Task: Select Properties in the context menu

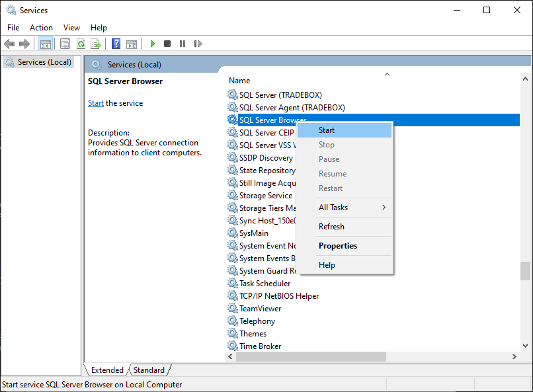Action: point(338,246)
